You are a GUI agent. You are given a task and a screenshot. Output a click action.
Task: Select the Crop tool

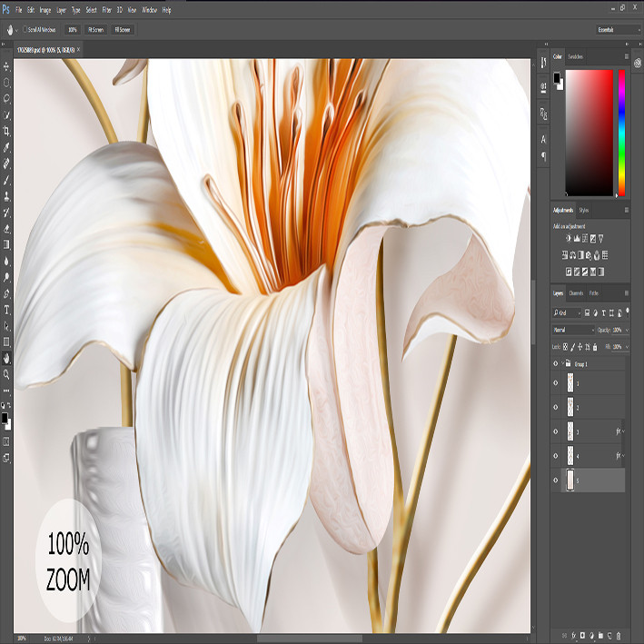pos(6,131)
